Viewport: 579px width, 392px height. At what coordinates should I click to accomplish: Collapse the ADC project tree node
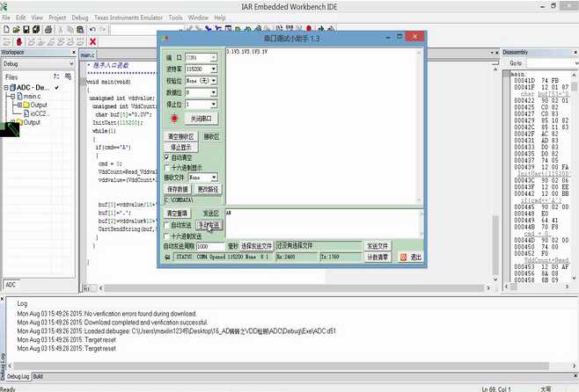[x=6, y=88]
